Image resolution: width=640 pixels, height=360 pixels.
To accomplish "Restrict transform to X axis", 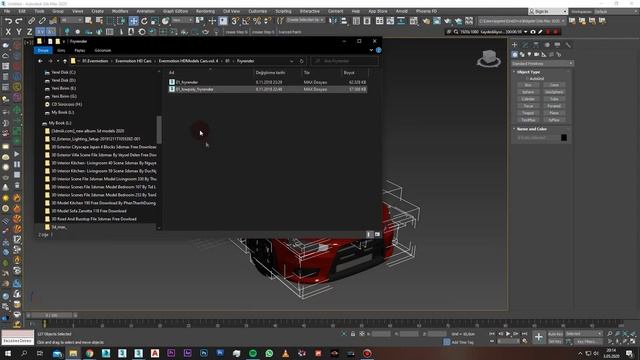I will [x=8, y=32].
